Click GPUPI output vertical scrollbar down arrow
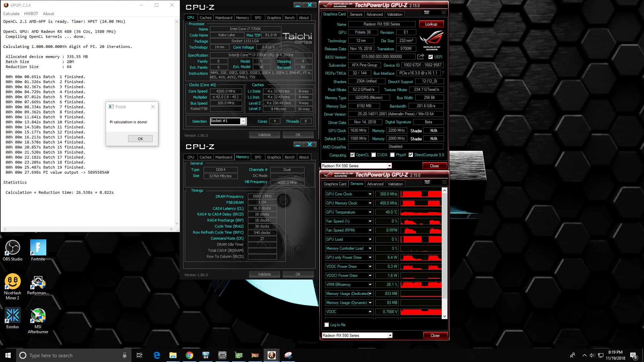The image size is (644, 362). pos(177,224)
